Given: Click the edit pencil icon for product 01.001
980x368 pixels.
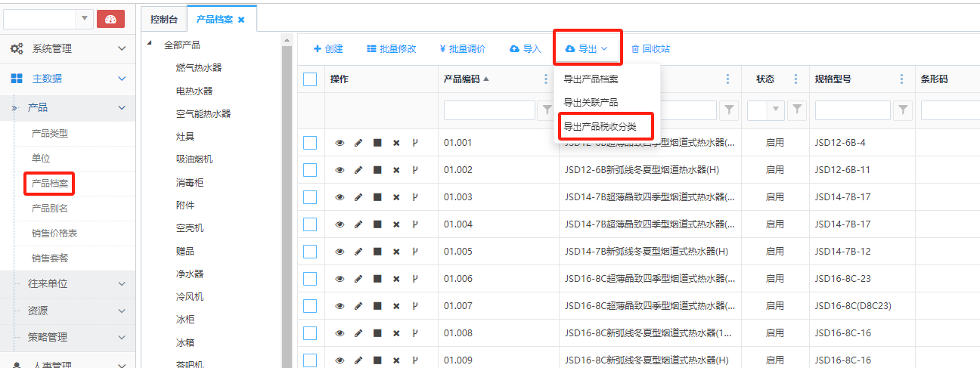Looking at the screenshot, I should [358, 143].
